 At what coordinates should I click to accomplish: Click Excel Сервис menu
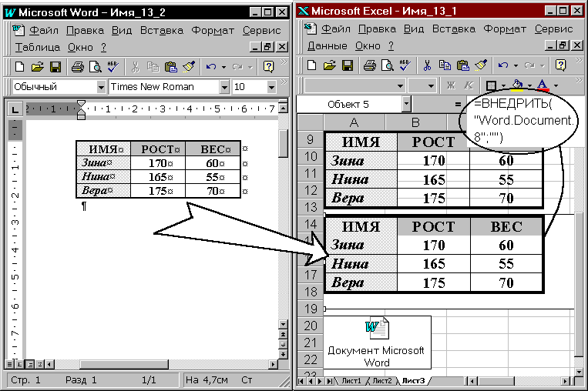[x=553, y=28]
